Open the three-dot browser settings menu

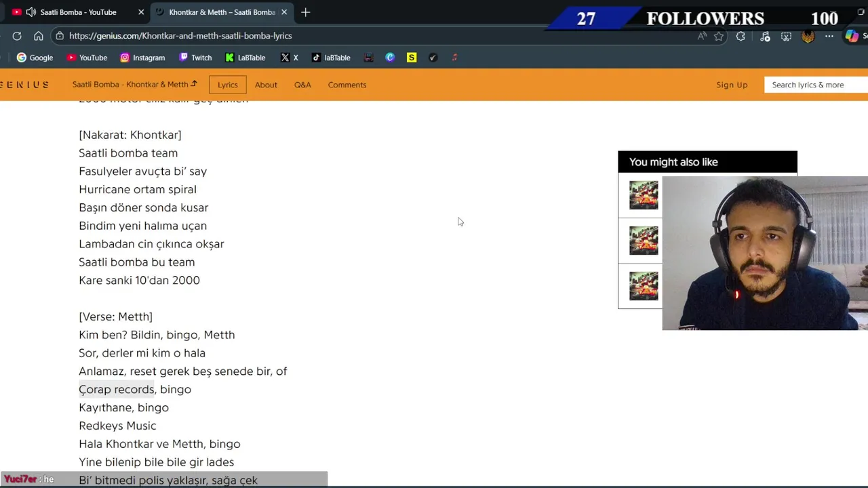click(x=829, y=37)
